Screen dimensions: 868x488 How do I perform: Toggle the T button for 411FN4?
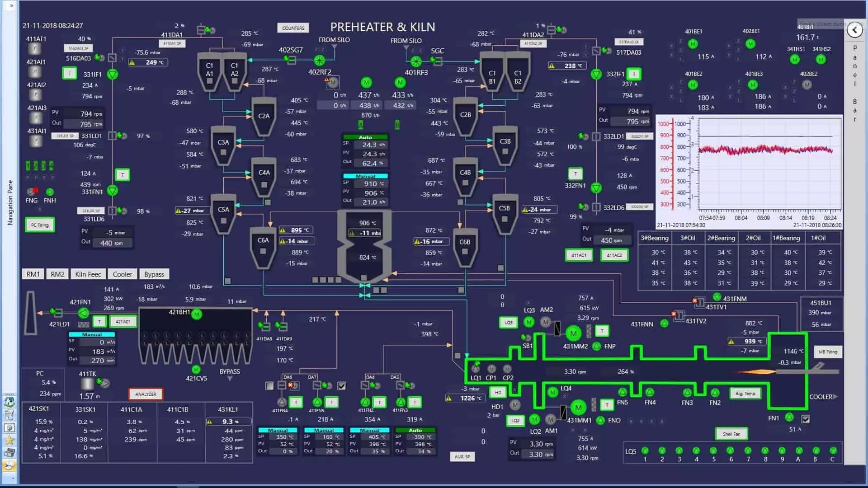296,402
